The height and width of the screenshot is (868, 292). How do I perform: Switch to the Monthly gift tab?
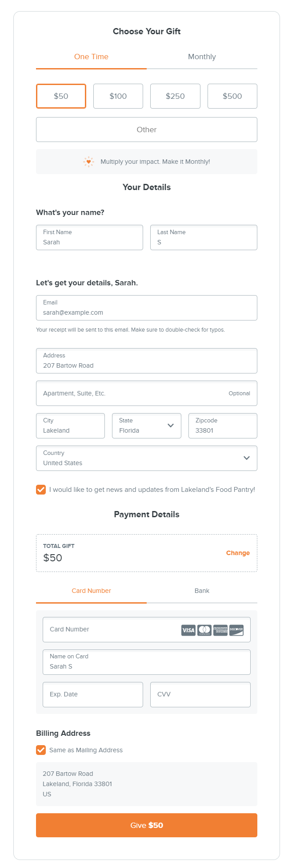(x=202, y=57)
